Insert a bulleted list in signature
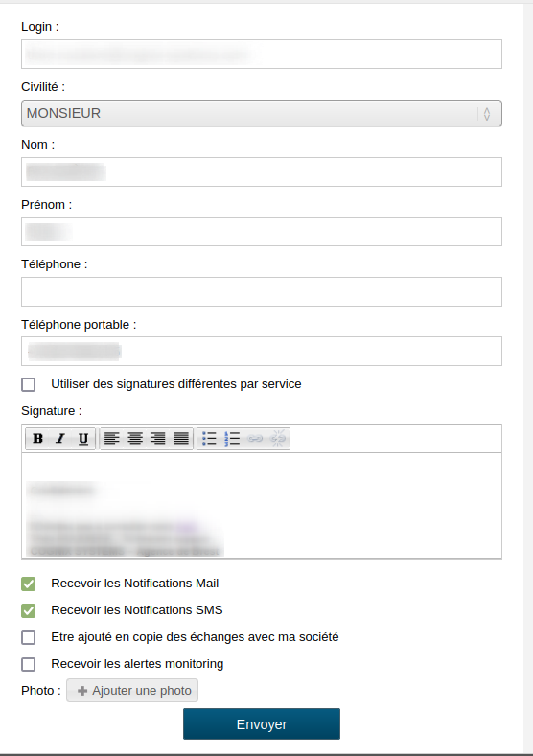The image size is (533, 756). [209, 438]
